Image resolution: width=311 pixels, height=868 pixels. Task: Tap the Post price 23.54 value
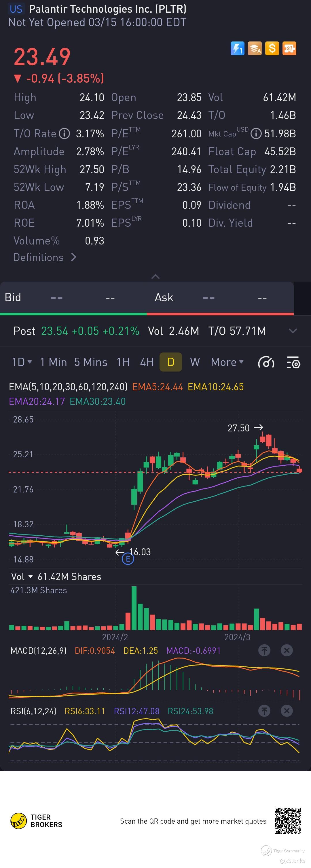(55, 331)
